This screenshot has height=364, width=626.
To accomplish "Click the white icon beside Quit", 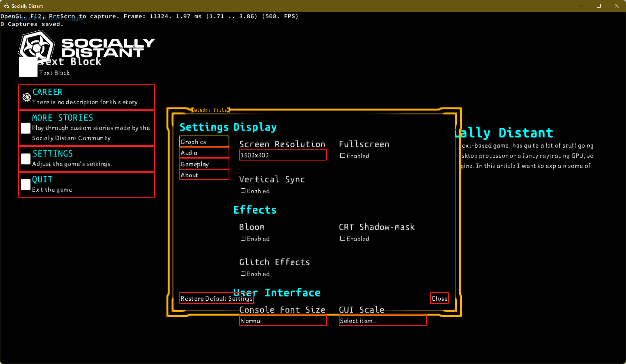I will coord(26,185).
